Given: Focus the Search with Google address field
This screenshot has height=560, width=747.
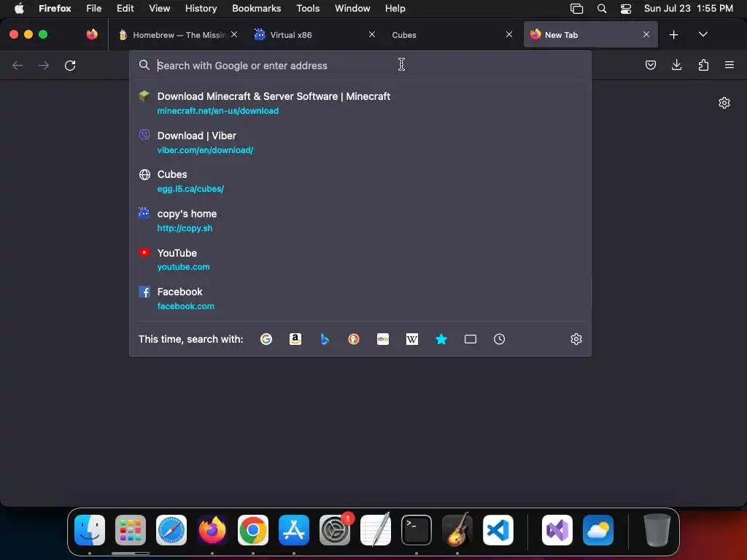Looking at the screenshot, I should [x=360, y=65].
